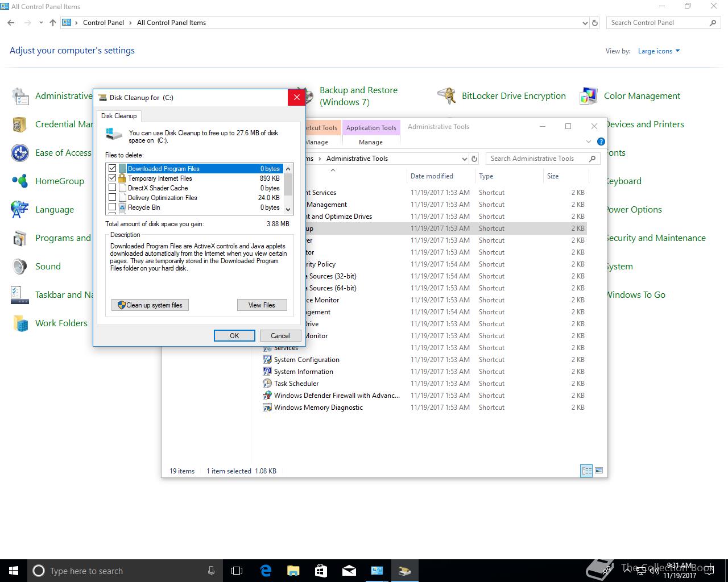This screenshot has height=582, width=728.
Task: Go up one level in Control Panel
Action: click(53, 23)
